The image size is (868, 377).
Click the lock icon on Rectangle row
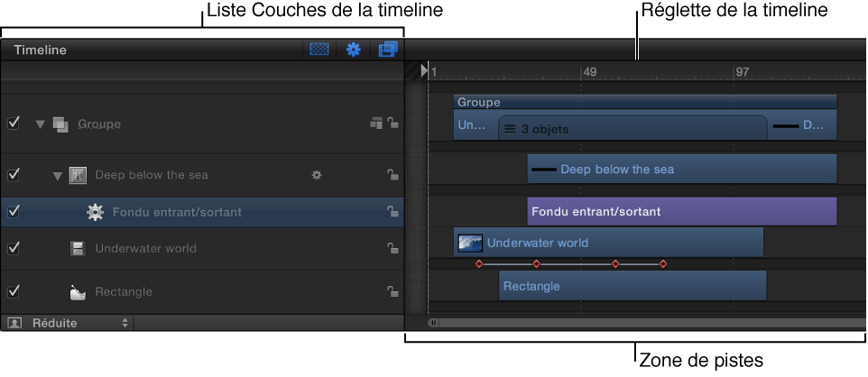(392, 291)
